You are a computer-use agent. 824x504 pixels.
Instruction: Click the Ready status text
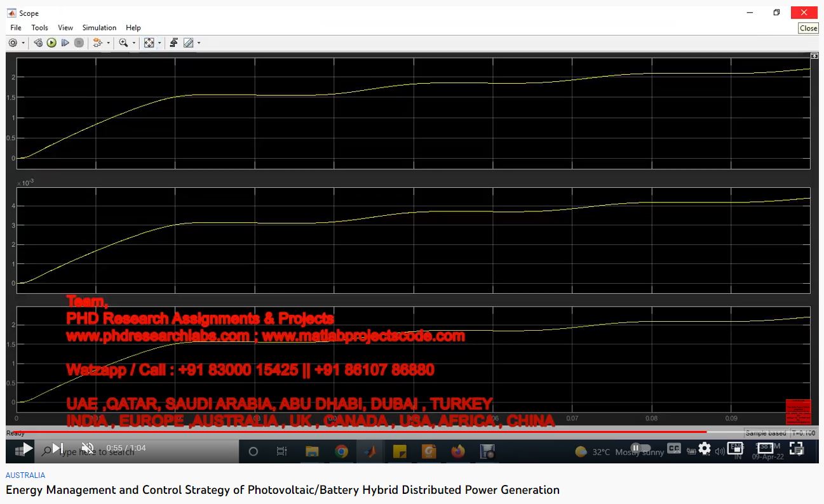15,433
